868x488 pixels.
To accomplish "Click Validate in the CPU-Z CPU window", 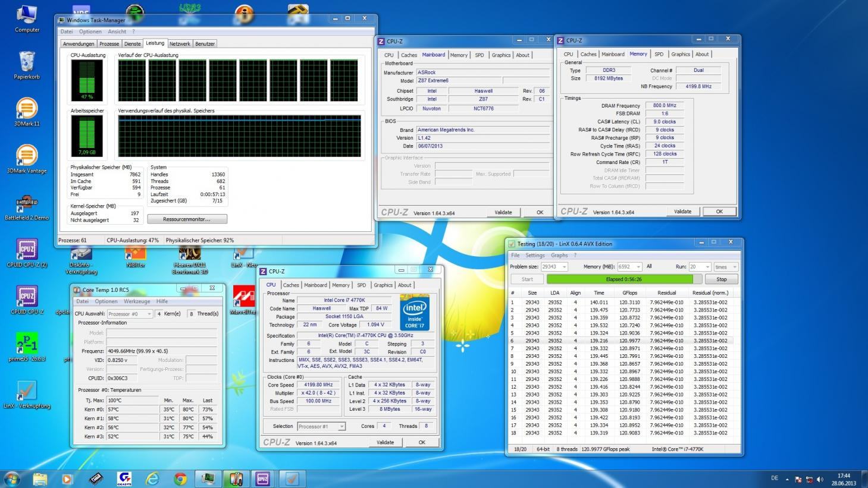I will click(x=386, y=442).
